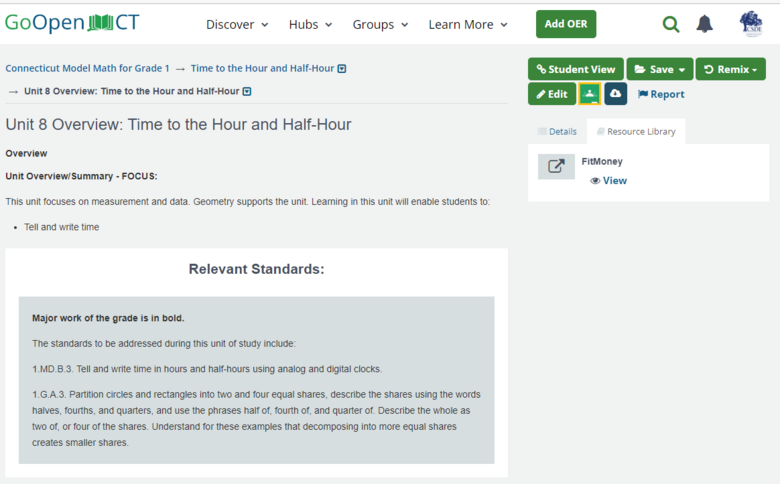Image resolution: width=780 pixels, height=484 pixels.
Task: Open the notifications bell
Action: (x=705, y=24)
